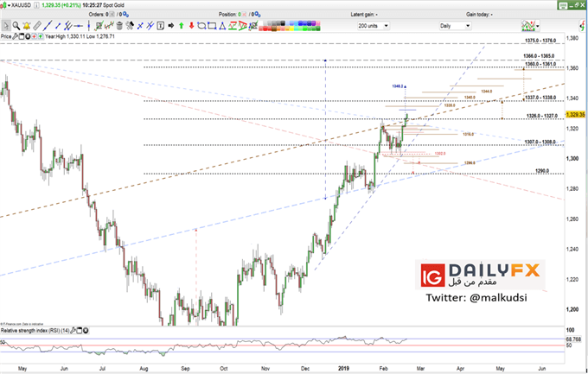Viewport: 588px width, 374px height.
Task: Select the rectangle drawing tool
Action: 212,26
